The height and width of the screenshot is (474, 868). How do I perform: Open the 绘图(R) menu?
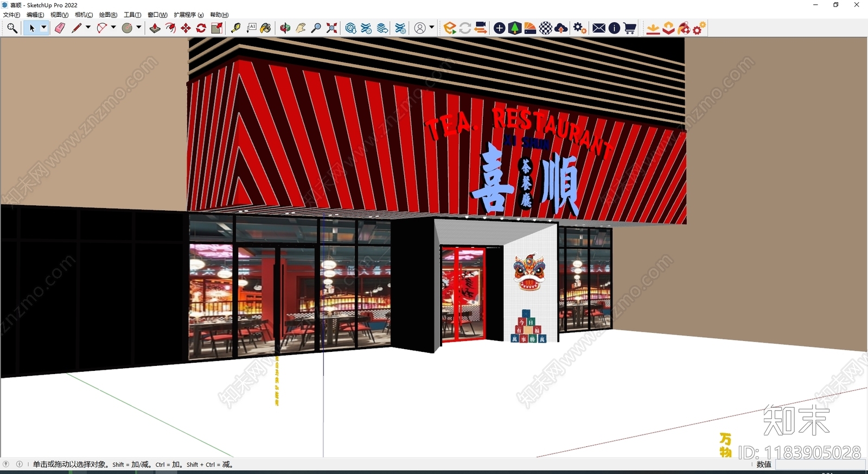click(108, 15)
